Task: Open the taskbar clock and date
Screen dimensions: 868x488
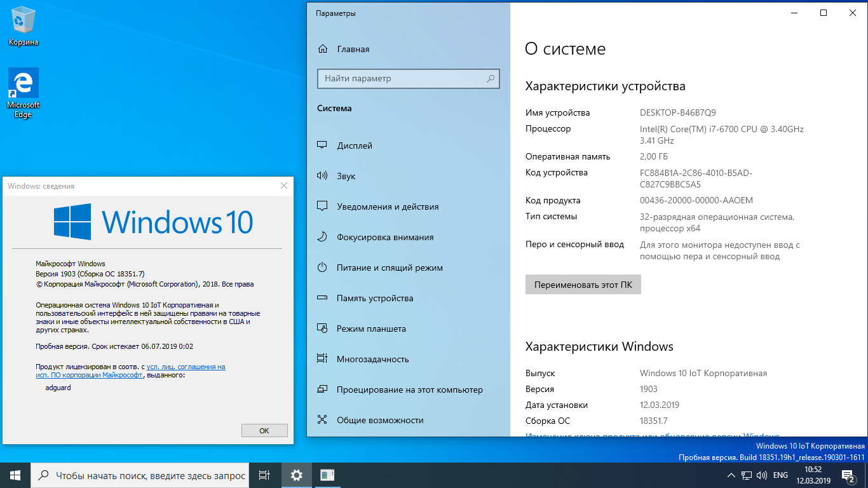Action: coord(813,475)
